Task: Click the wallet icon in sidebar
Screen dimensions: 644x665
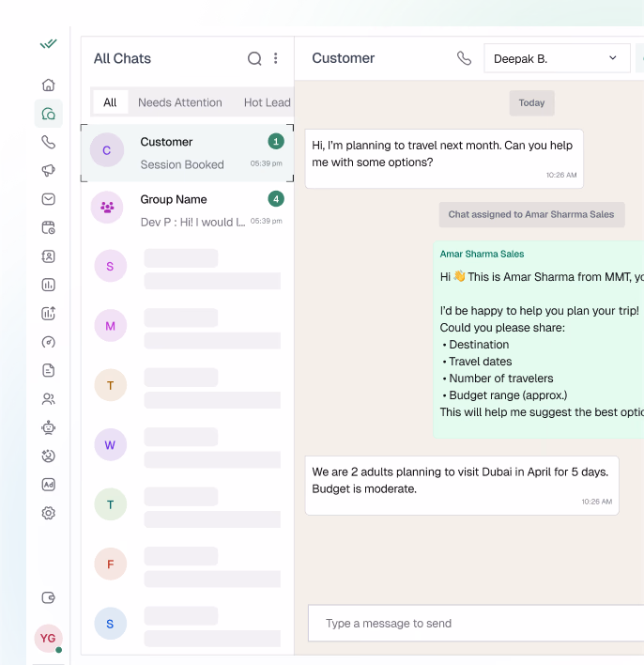Action: pos(49,597)
